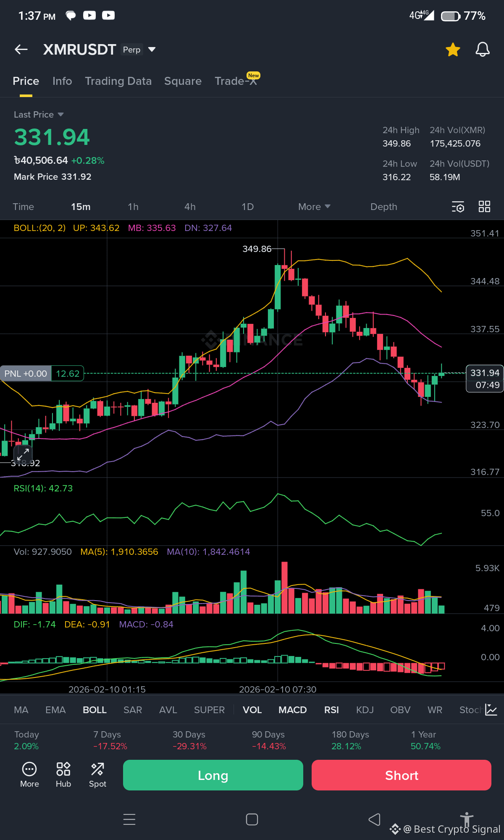This screenshot has height=840, width=504.
Task: Tap the green Long button
Action: coord(213,775)
